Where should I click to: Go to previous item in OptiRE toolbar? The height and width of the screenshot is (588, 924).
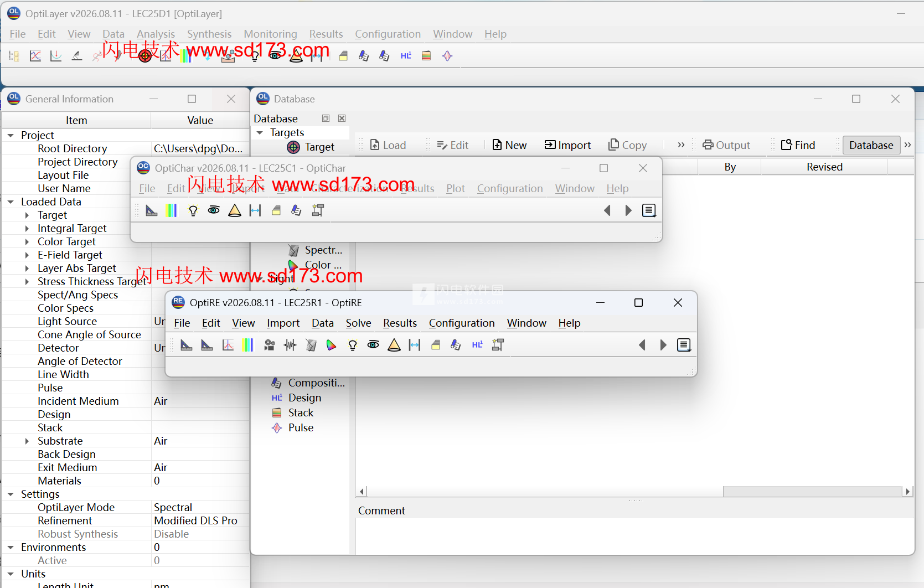tap(642, 345)
